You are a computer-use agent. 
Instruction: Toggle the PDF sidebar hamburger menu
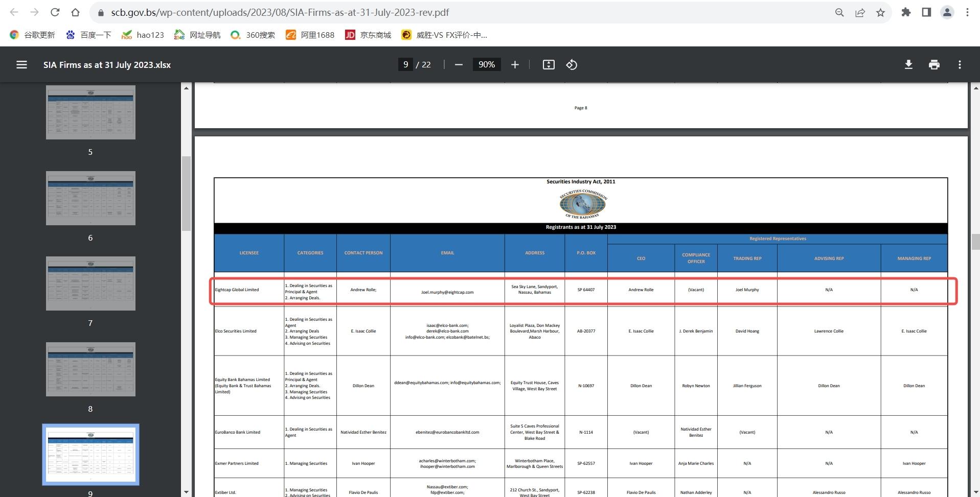[21, 64]
